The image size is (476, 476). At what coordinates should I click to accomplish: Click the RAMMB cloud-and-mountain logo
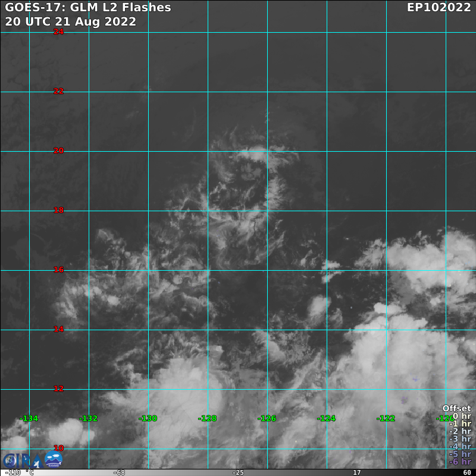point(54,460)
